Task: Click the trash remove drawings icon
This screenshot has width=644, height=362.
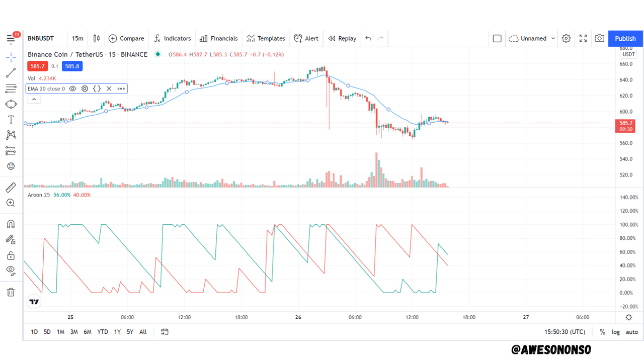Action: 11,292
